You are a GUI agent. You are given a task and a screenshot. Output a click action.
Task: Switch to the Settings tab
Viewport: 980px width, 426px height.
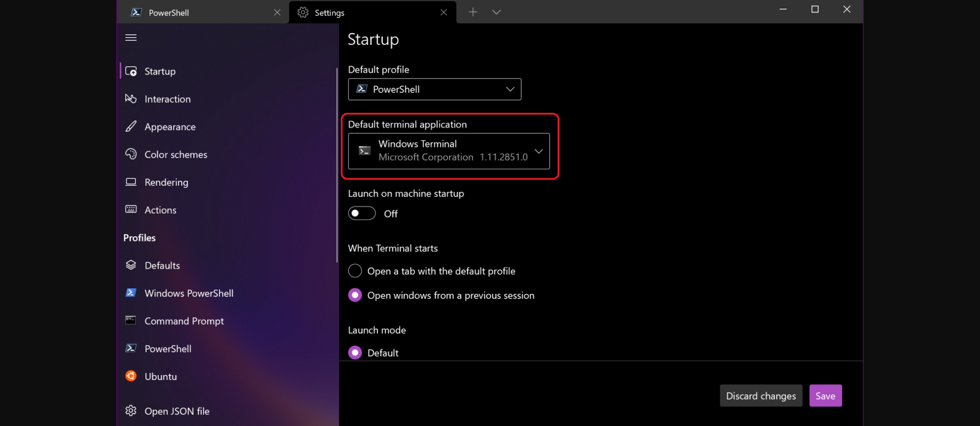pos(373,12)
